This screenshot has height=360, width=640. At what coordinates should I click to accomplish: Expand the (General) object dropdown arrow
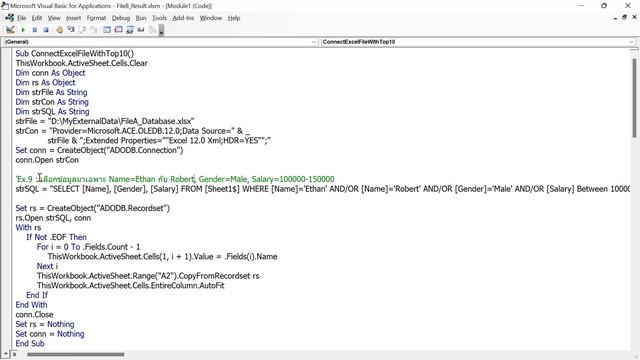314,42
